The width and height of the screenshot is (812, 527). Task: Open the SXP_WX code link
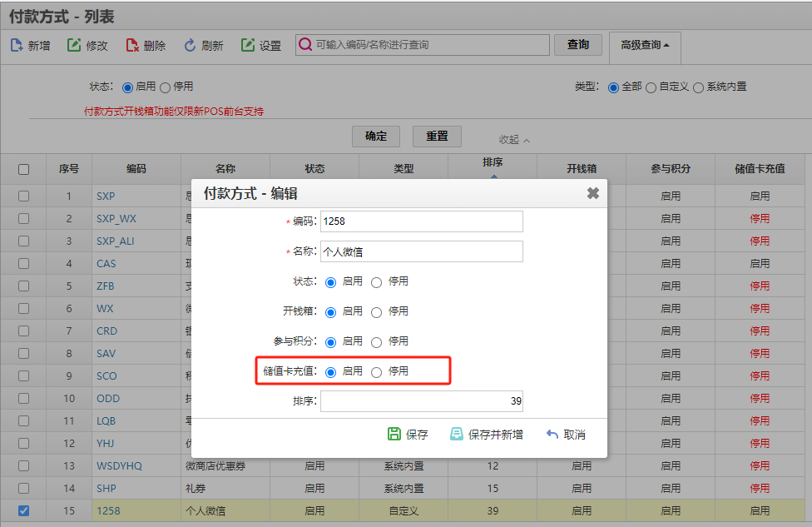click(116, 219)
